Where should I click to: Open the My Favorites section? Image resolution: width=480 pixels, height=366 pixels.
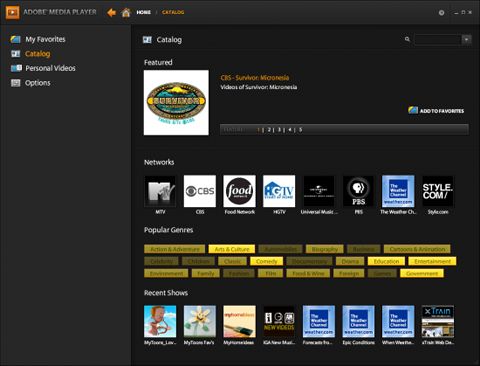(45, 39)
